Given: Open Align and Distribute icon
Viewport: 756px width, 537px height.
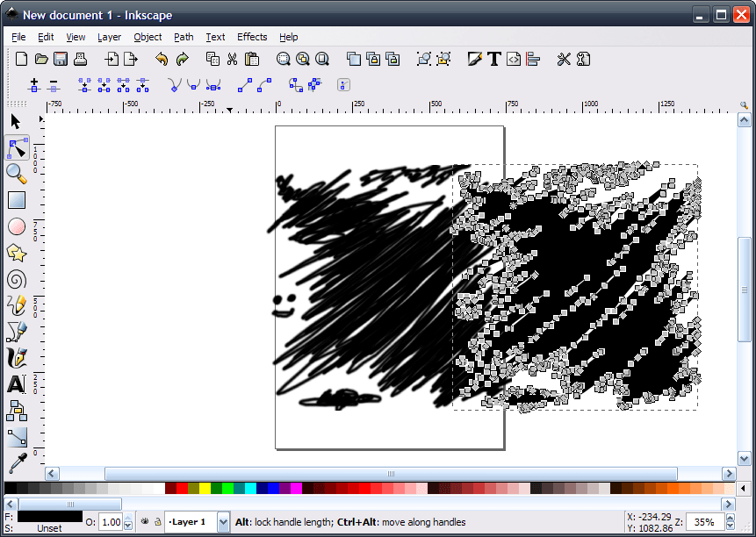Looking at the screenshot, I should point(533,60).
